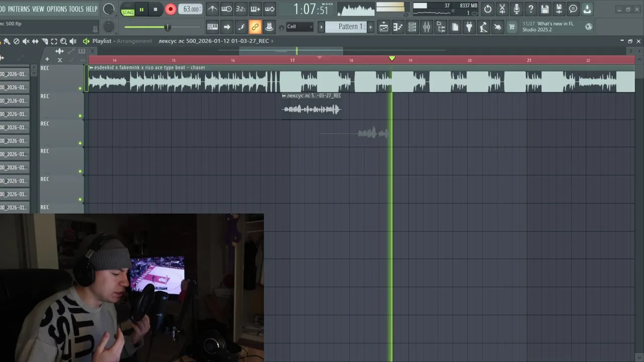Viewport: 644px width, 362px height.
Task: Open What's new in FL Studio news
Action: click(552, 27)
